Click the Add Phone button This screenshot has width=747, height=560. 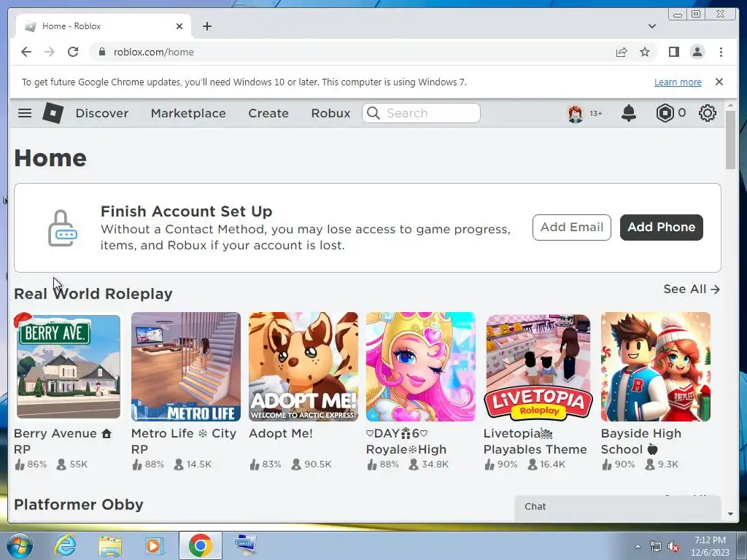pos(661,227)
